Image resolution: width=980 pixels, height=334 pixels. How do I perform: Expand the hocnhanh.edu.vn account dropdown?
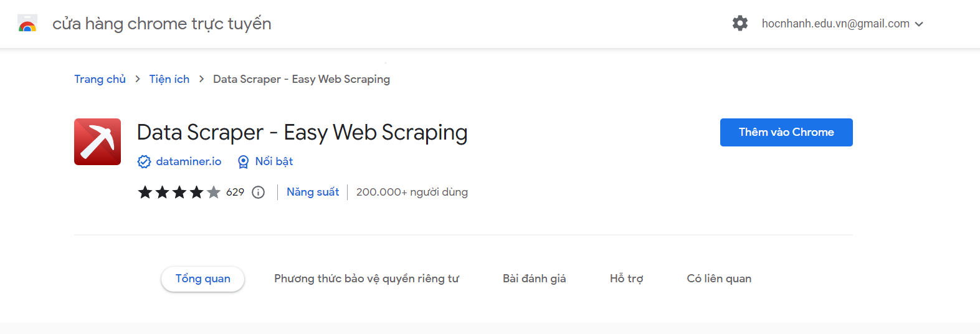coord(919,24)
